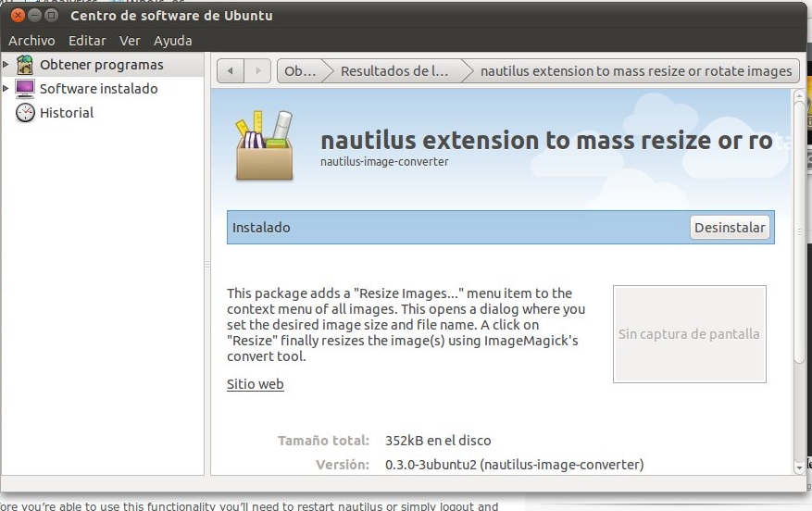This screenshot has width=812, height=511.
Task: Click the Obtener programas bag icon
Action: tap(25, 65)
